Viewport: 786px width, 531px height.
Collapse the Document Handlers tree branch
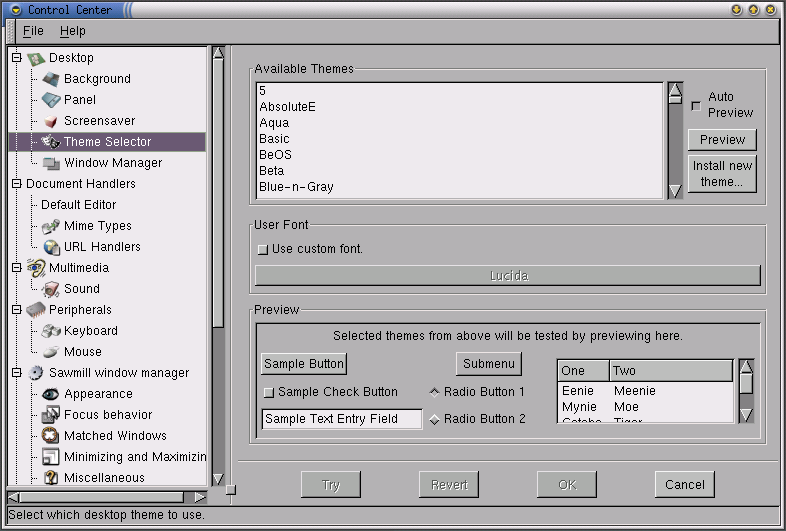(x=16, y=184)
